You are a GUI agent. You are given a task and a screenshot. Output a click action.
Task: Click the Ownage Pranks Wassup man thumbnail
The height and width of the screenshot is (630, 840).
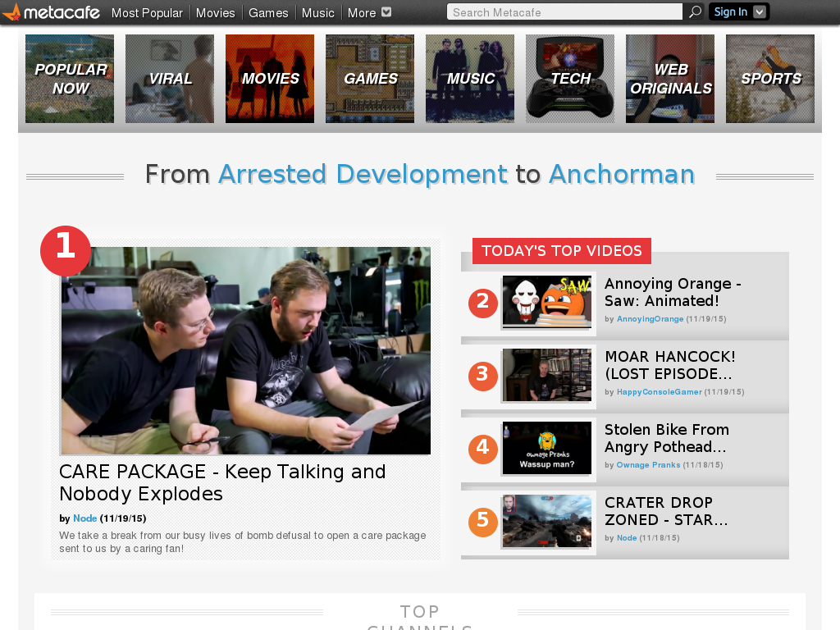[547, 448]
